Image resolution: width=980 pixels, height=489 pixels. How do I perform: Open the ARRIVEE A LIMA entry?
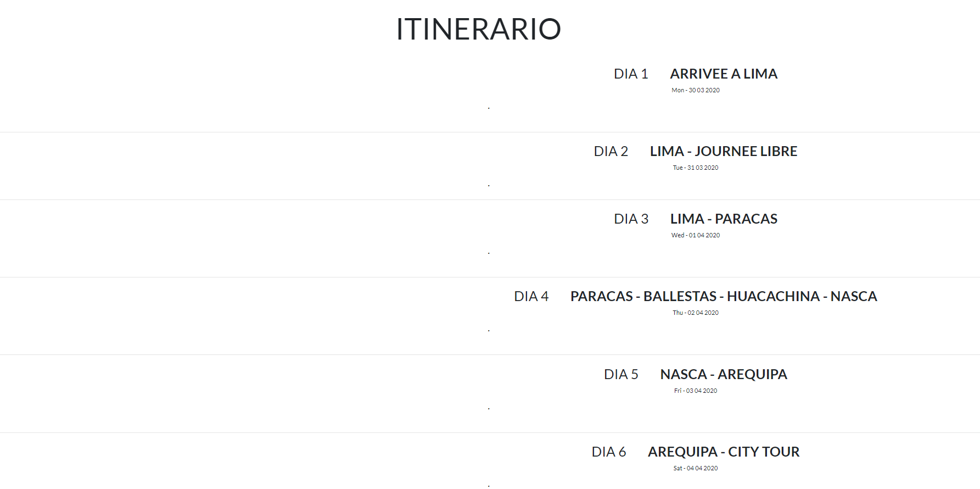724,74
